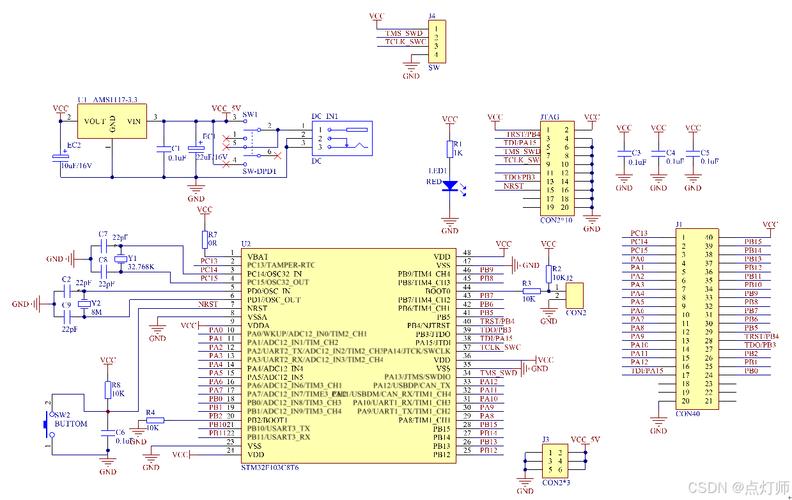Click the PB10/USART3_TX pin label
This screenshot has height=500, width=792.
[x=278, y=428]
